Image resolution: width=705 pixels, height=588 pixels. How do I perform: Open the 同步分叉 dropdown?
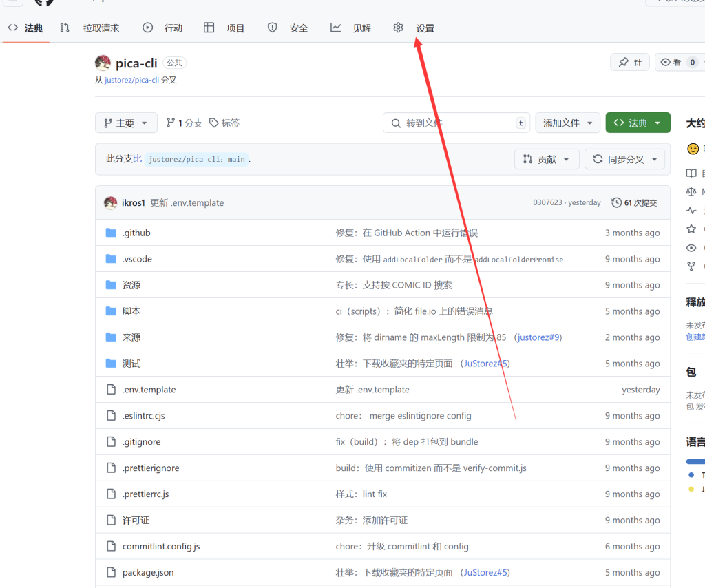point(624,159)
